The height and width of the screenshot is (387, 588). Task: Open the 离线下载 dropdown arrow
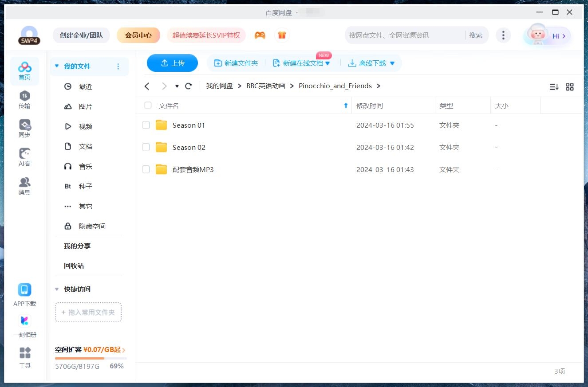point(391,63)
